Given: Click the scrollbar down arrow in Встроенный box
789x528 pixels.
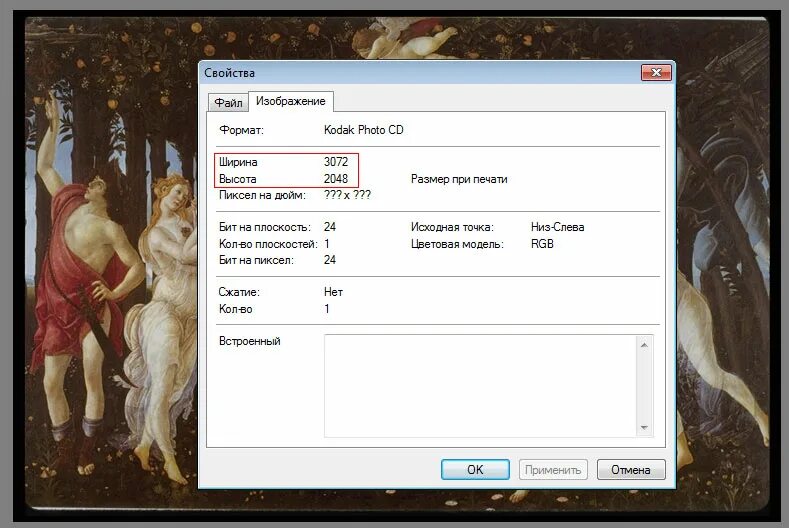Looking at the screenshot, I should coord(644,428).
